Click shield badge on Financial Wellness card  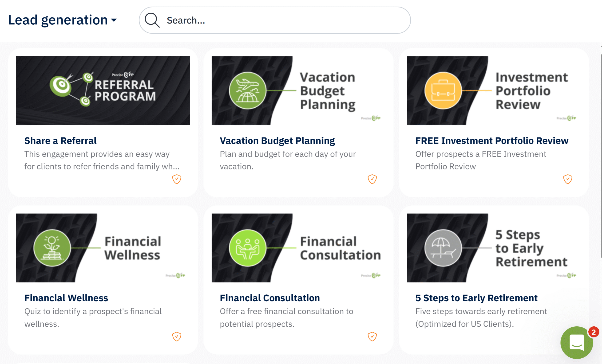[x=177, y=337]
